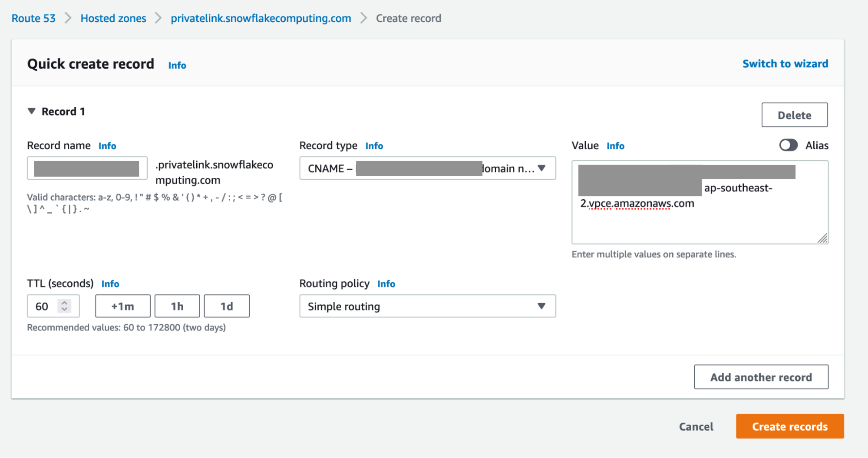The width and height of the screenshot is (868, 458).
Task: Delete Record 1
Action: [x=794, y=115]
